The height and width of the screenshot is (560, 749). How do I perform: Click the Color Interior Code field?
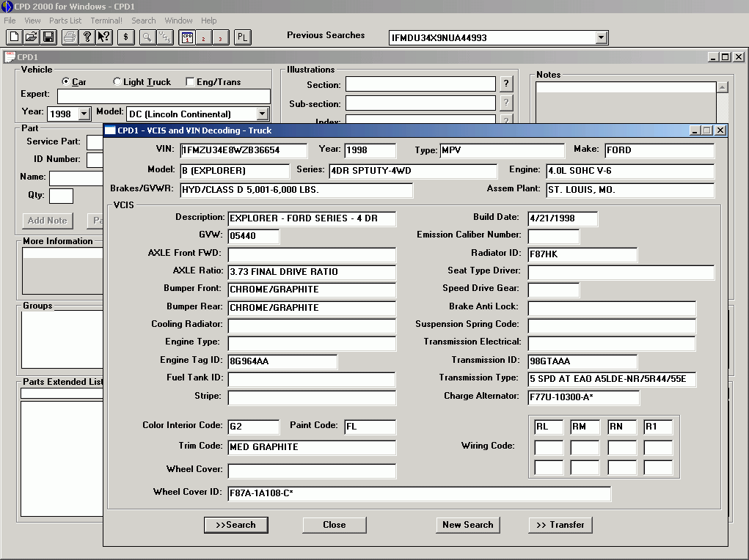(254, 427)
